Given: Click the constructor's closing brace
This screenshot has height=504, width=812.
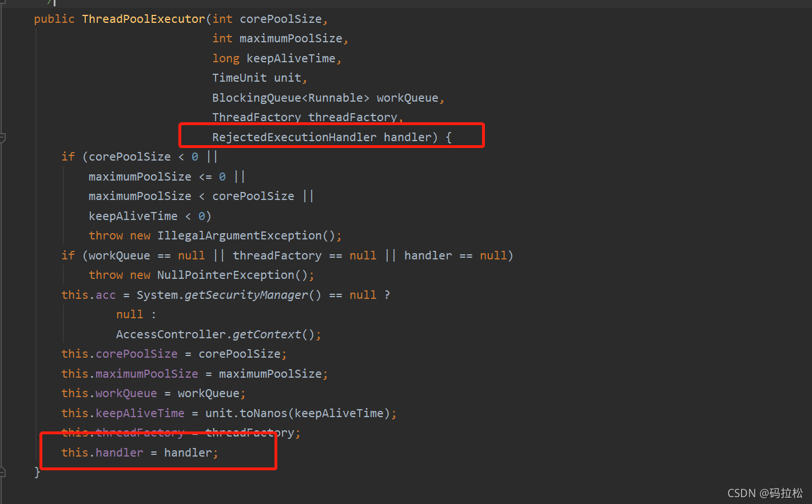Looking at the screenshot, I should [37, 472].
